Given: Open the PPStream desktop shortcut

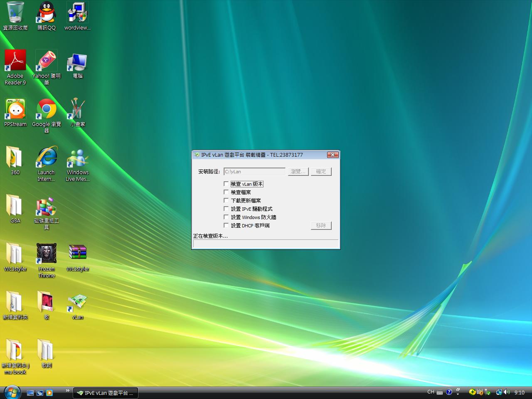Looking at the screenshot, I should (x=15, y=109).
